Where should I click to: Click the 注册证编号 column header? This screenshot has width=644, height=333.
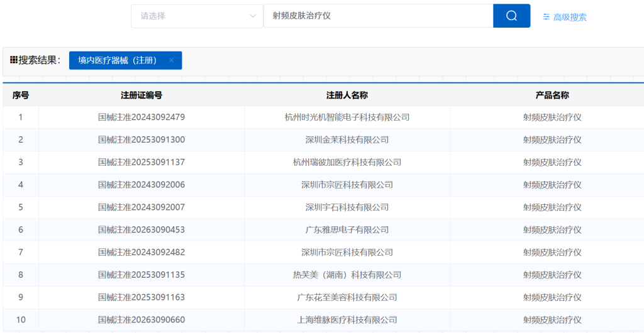[x=142, y=95]
